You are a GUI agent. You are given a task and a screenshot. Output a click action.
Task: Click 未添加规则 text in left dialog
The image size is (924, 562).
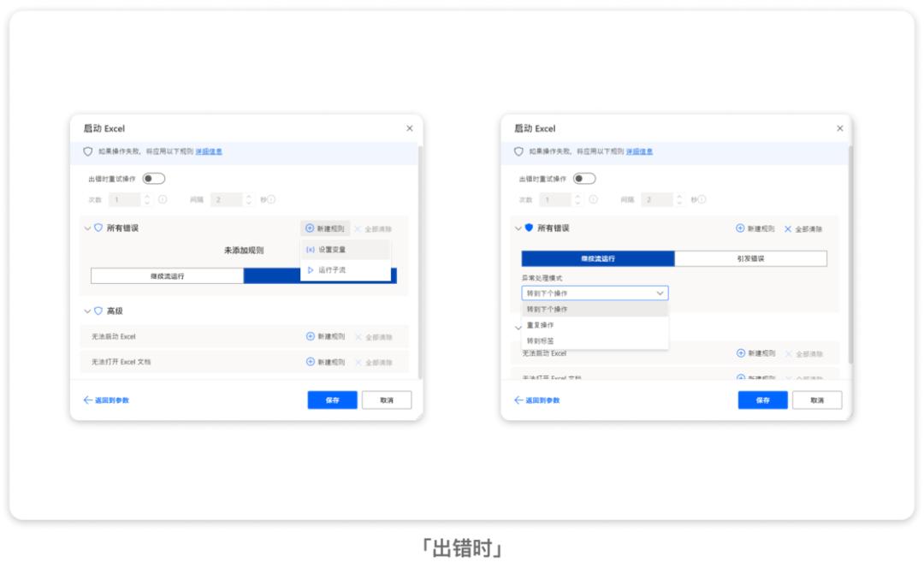[244, 251]
